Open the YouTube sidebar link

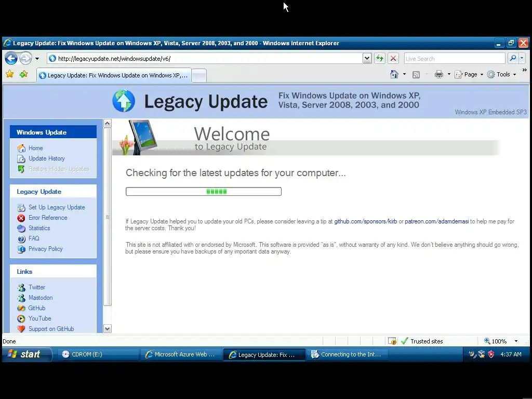pyautogui.click(x=39, y=318)
